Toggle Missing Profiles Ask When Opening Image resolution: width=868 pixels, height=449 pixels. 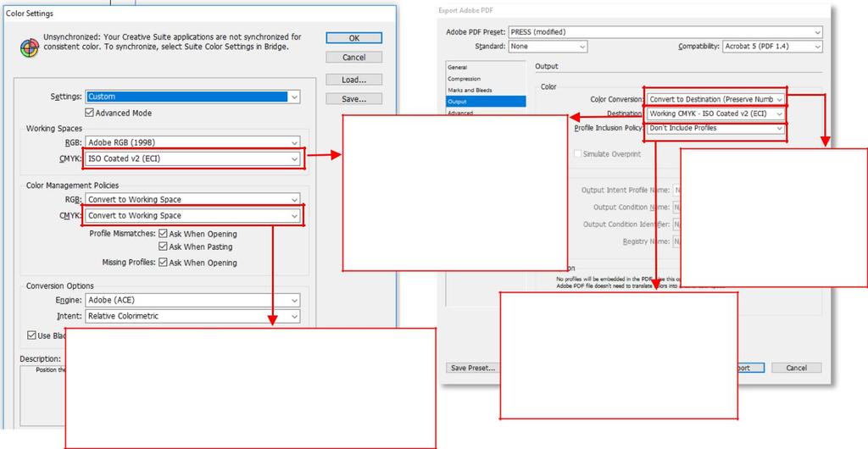pyautogui.click(x=163, y=263)
